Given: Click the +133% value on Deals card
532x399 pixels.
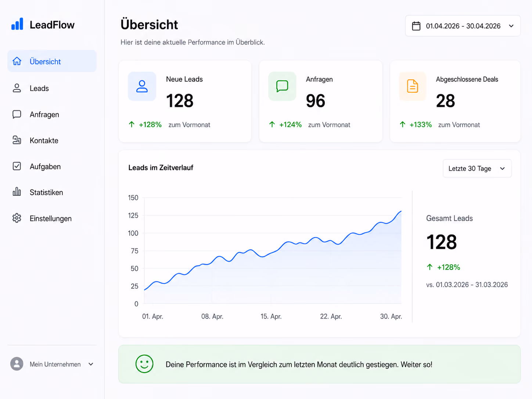Looking at the screenshot, I should click(x=421, y=125).
